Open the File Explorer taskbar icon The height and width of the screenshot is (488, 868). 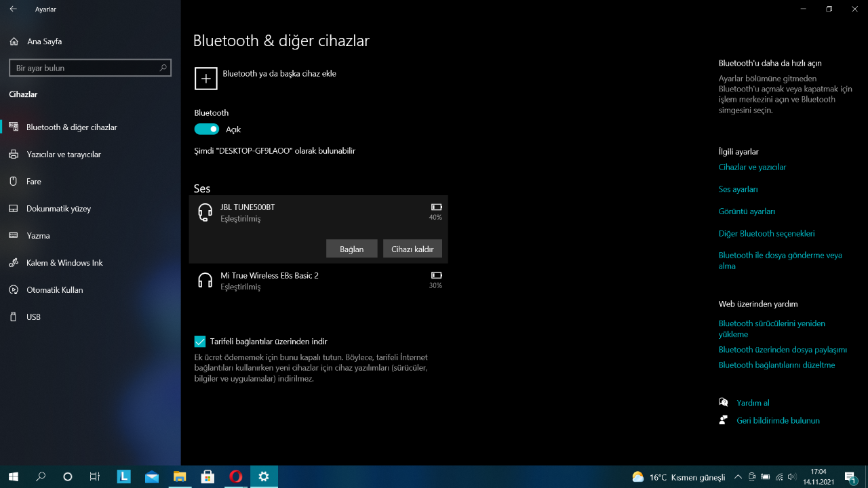(x=180, y=476)
